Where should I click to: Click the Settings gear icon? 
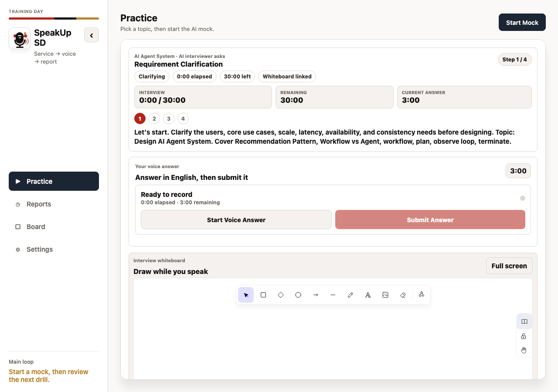[x=18, y=250]
